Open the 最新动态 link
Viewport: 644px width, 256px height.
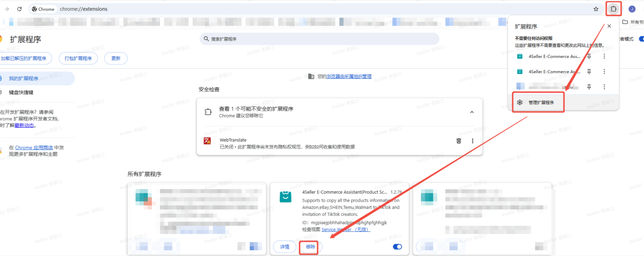point(24,125)
